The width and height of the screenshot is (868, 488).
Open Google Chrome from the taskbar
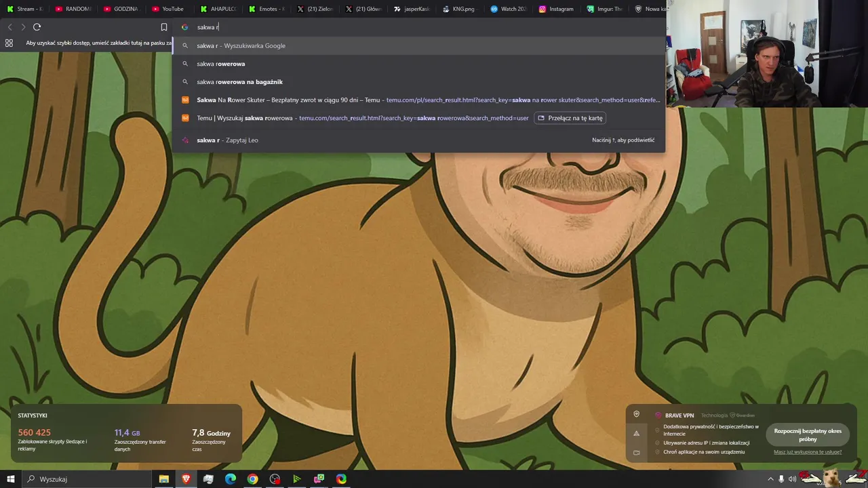[x=252, y=479]
